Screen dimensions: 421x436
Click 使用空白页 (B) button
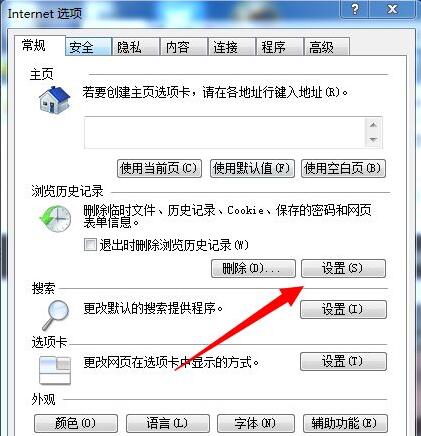(343, 168)
